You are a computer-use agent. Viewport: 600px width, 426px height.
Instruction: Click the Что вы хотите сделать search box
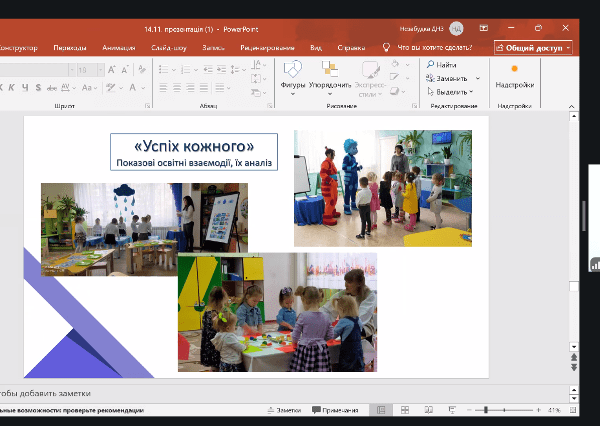436,47
